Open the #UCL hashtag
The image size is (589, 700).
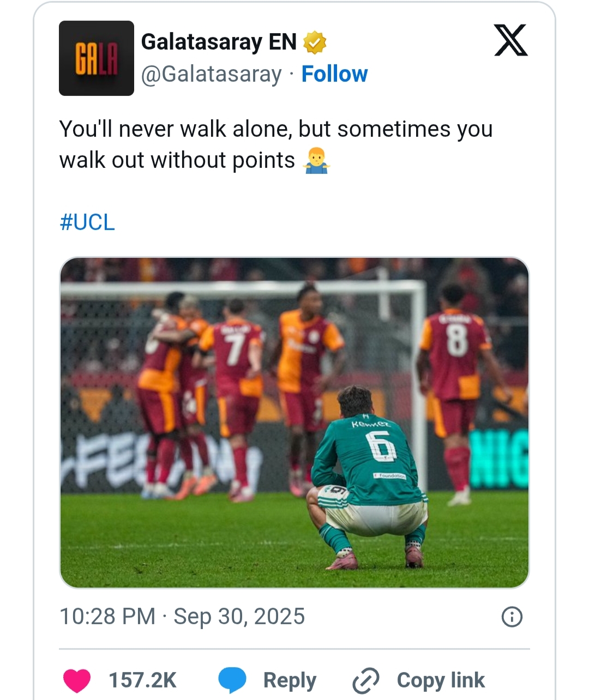[x=87, y=222]
